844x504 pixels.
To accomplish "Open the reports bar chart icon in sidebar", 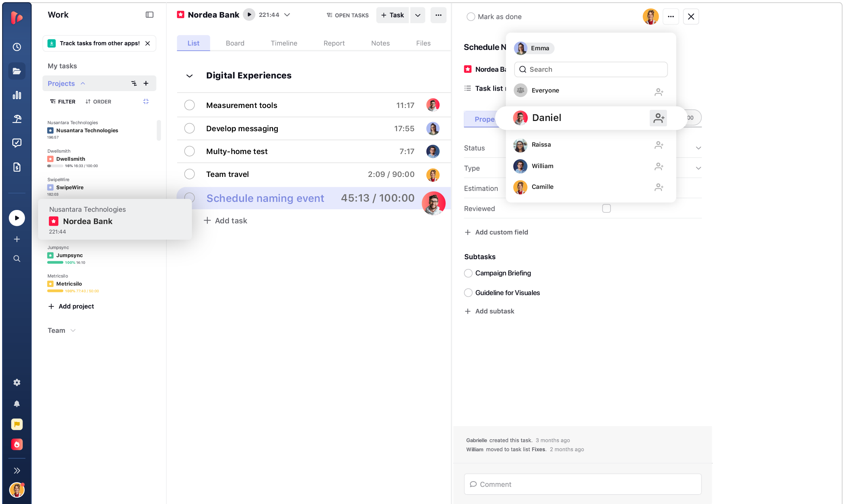I will click(x=17, y=95).
